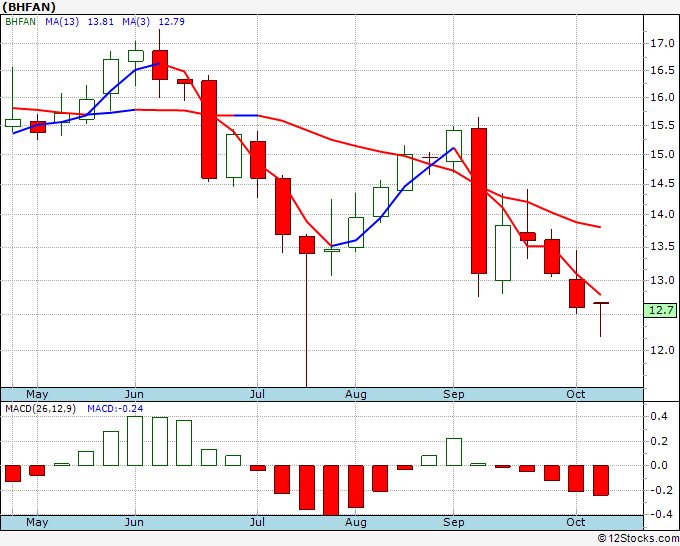Viewport: 680px width, 546px height.
Task: Click Oct on the price chart month axis
Action: pyautogui.click(x=576, y=394)
